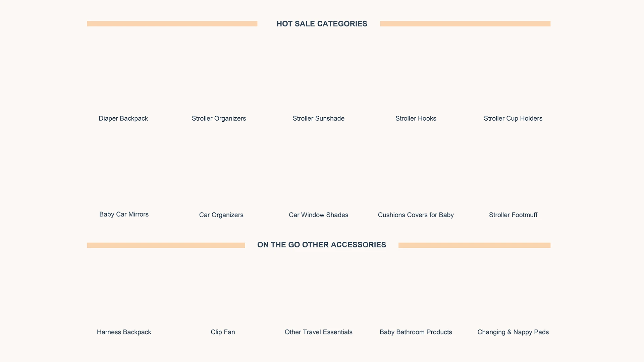Image resolution: width=644 pixels, height=362 pixels.
Task: Click the Hot Sale Categories heading
Action: point(322,24)
